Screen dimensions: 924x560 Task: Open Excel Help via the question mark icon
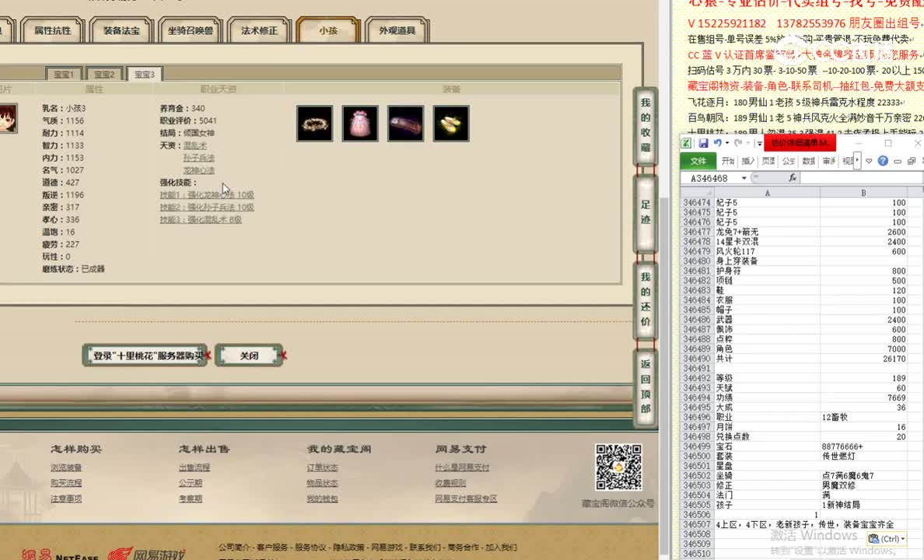pos(883,161)
